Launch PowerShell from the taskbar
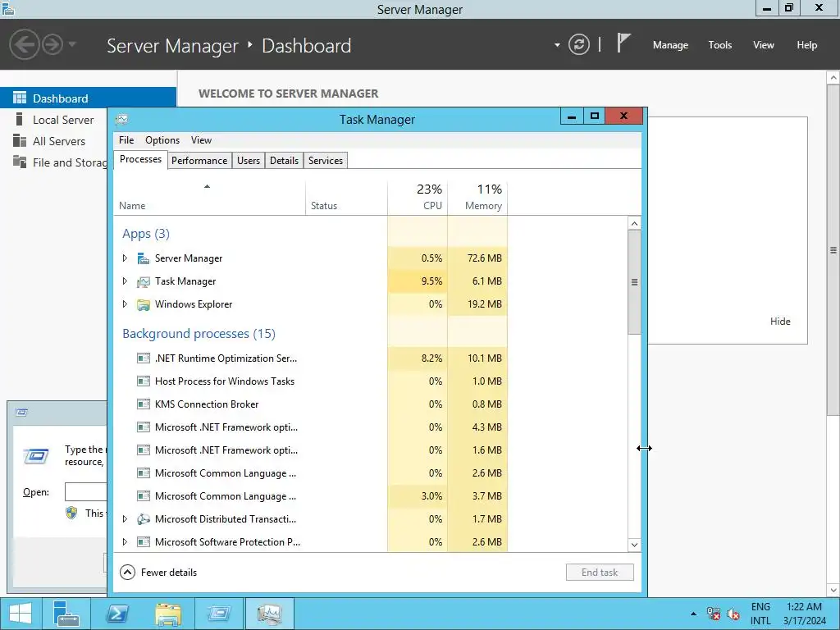840x630 pixels. click(x=116, y=614)
